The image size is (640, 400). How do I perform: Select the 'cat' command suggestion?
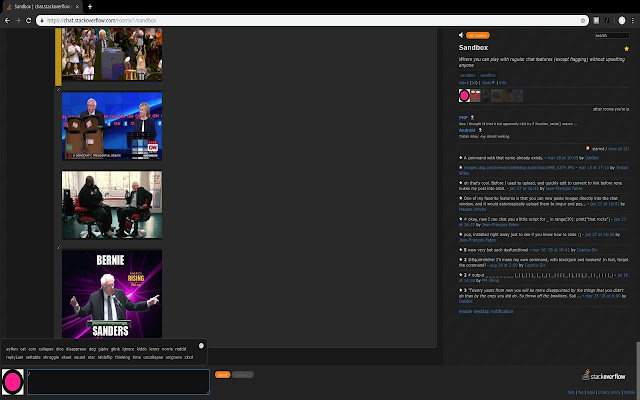tap(23, 349)
